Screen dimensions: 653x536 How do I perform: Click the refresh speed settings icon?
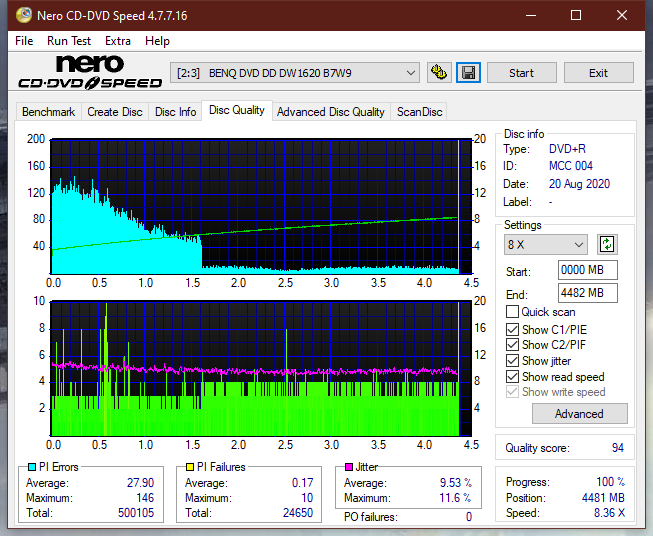607,244
